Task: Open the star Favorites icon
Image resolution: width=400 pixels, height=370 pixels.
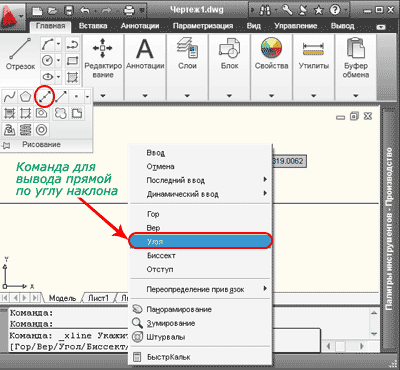Action: pyautogui.click(x=319, y=10)
